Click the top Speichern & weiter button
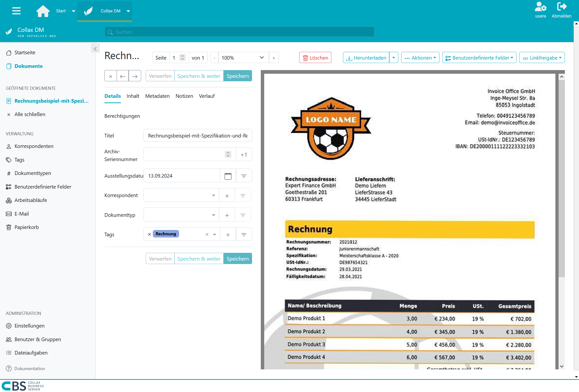This screenshot has width=579, height=392. point(199,76)
